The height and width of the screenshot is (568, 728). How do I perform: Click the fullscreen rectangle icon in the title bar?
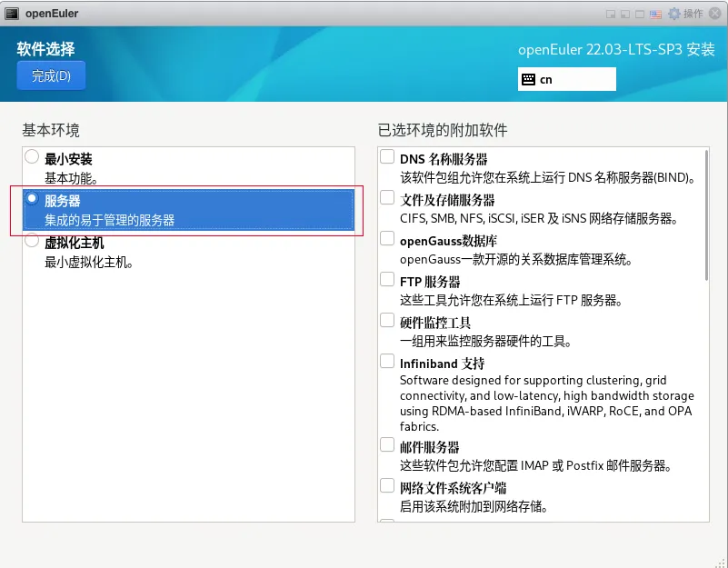coord(642,14)
